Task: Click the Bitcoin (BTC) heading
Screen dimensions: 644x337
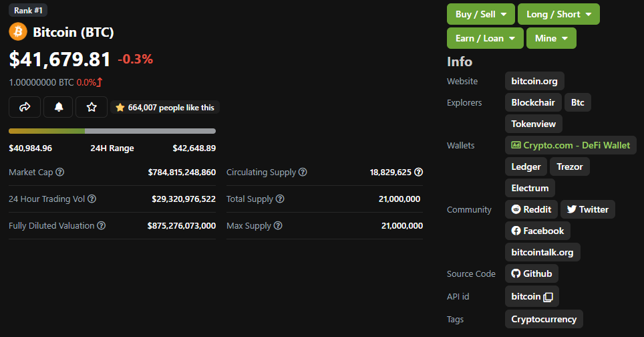Action: pos(73,32)
